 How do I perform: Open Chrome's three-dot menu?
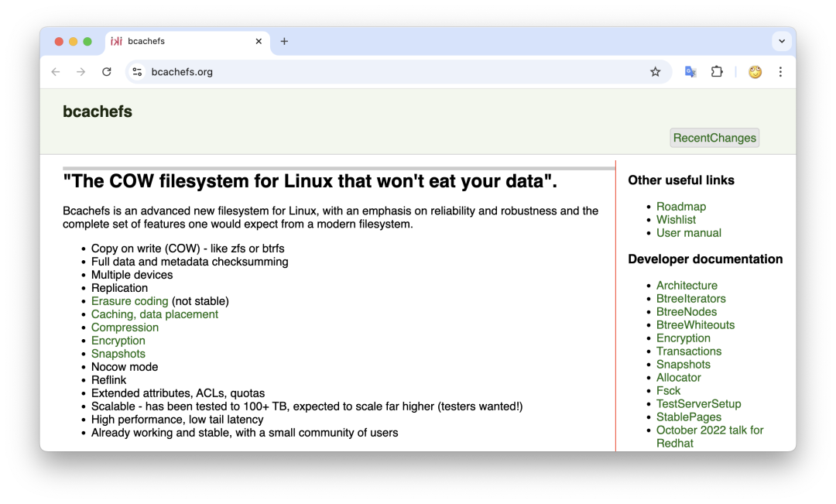(x=780, y=72)
